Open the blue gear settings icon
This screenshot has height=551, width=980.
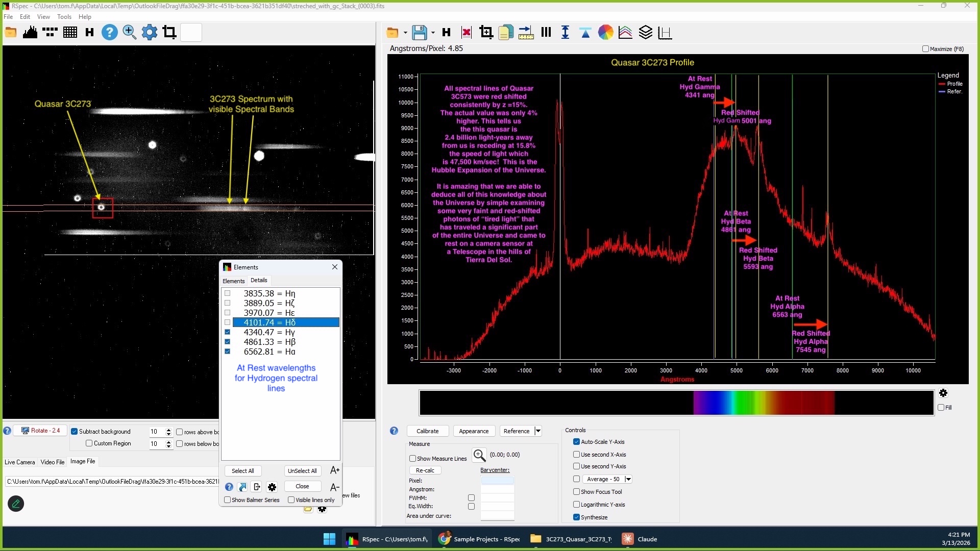(x=149, y=33)
